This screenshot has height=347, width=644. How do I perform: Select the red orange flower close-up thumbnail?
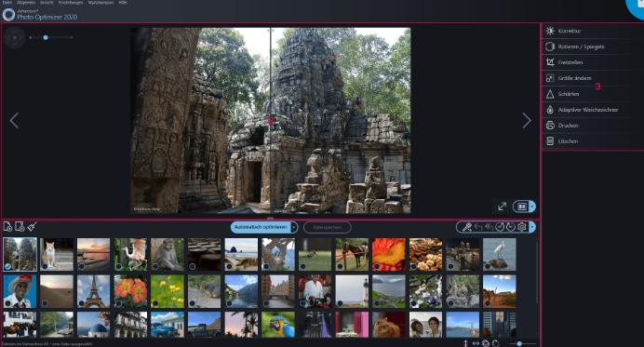coord(389,255)
